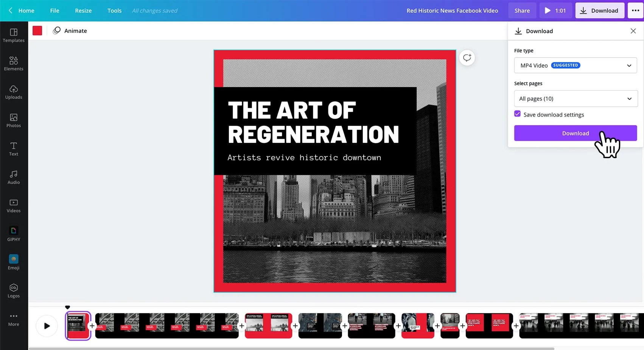644x350 pixels.
Task: Open the Uploads panel
Action: pos(14,92)
